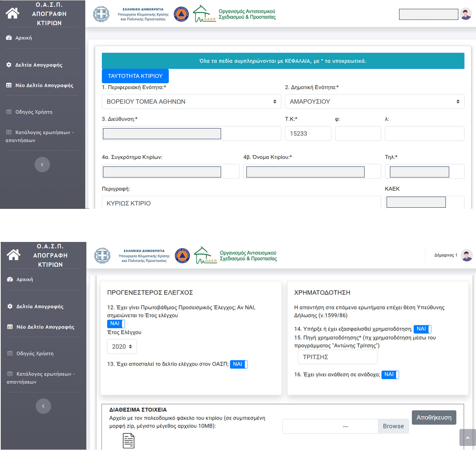Toggle the ΝΑΙ switch for question 13 ΟΑΣΠ report

[x=239, y=364]
